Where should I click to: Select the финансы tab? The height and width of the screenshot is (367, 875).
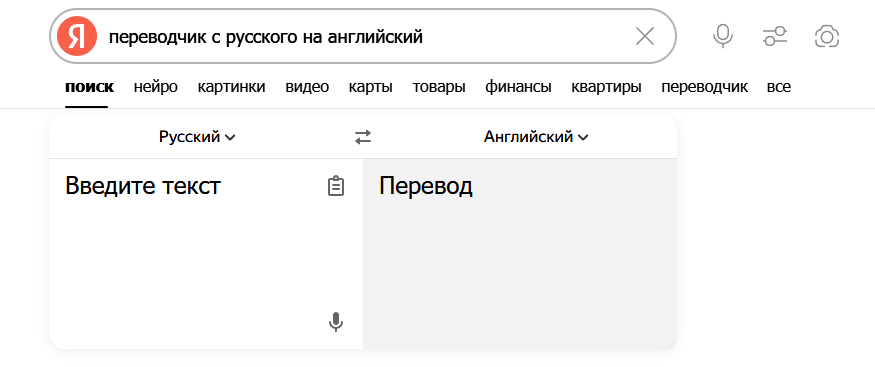518,87
